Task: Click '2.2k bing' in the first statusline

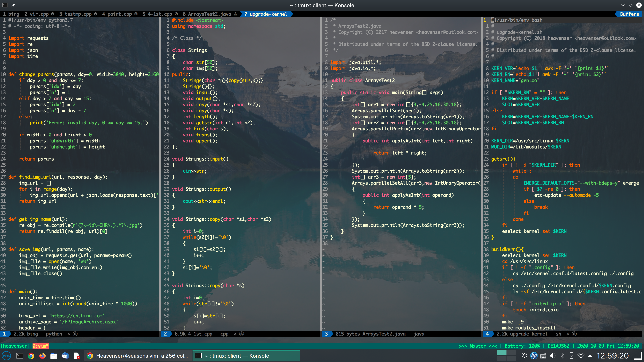Action: (x=26, y=334)
